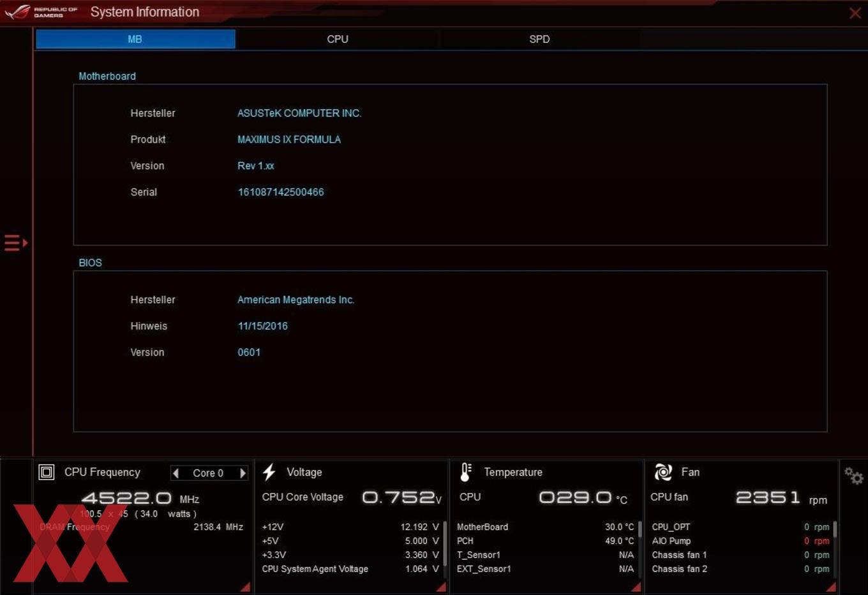Click the ROG logo icon
The image size is (868, 595).
[18, 11]
